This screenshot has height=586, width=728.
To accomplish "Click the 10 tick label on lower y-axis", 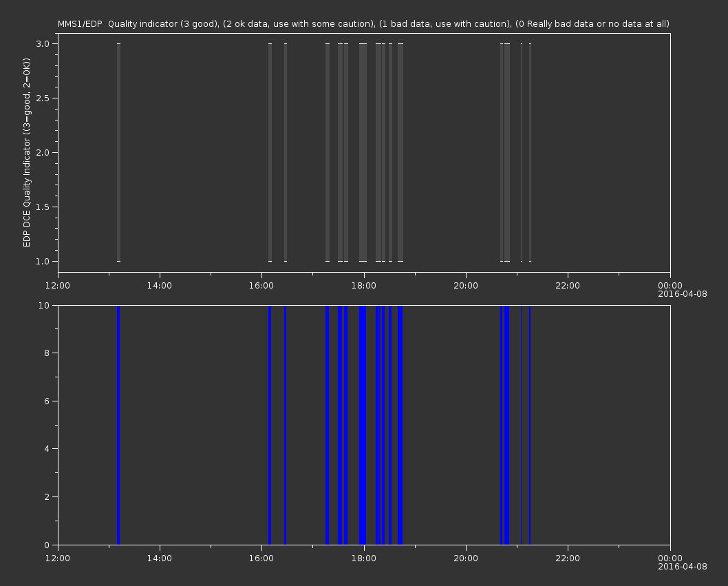I will pyautogui.click(x=45, y=305).
